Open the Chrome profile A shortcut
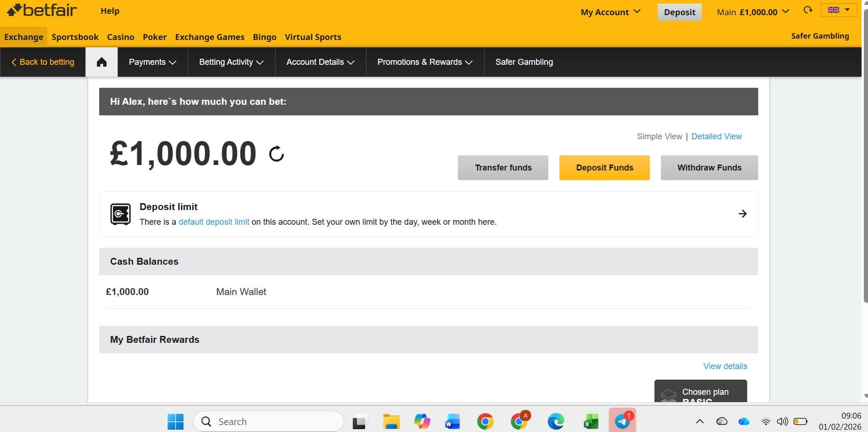The image size is (868, 432). point(520,421)
